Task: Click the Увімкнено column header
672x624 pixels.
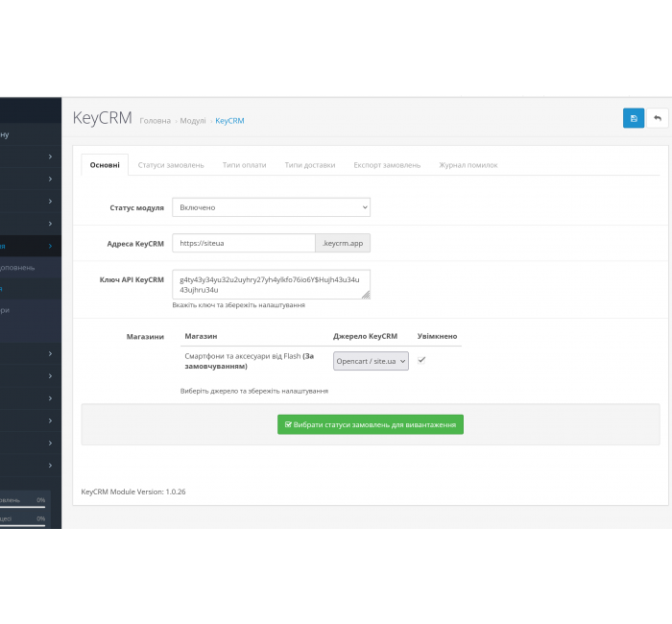Action: pyautogui.click(x=437, y=336)
